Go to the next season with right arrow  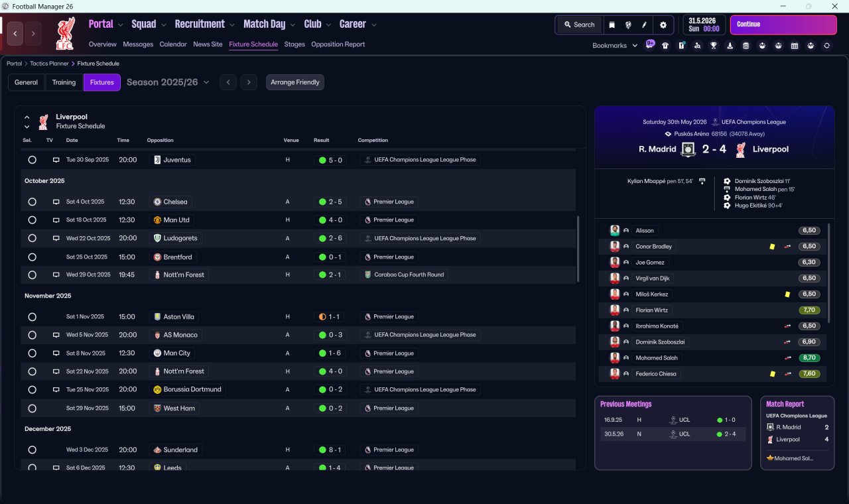coord(249,82)
